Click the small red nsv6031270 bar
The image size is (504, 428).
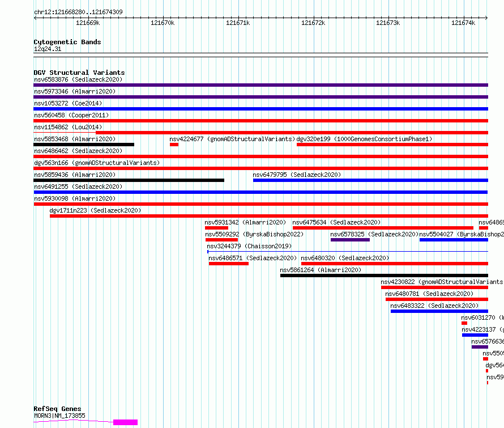(x=464, y=323)
